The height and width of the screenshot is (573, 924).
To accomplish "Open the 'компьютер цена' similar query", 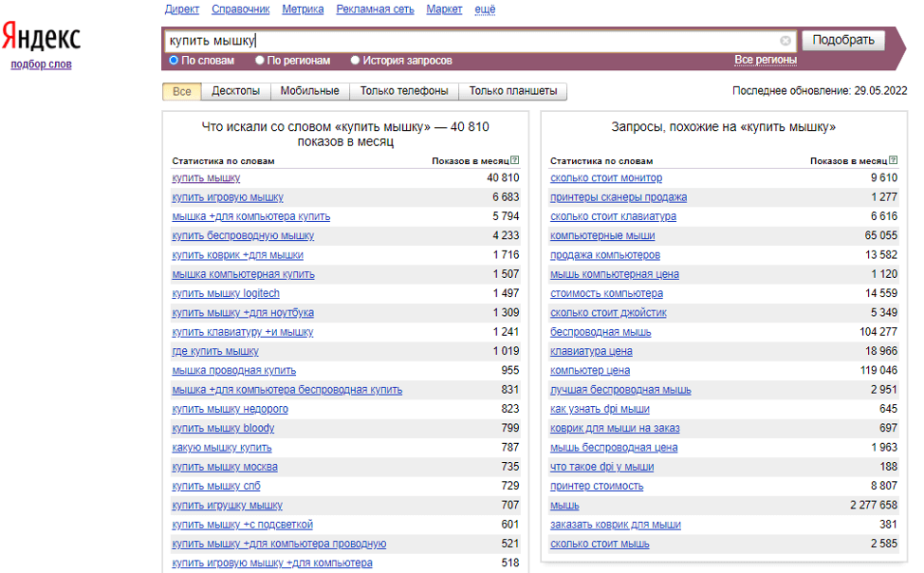I will tap(590, 371).
